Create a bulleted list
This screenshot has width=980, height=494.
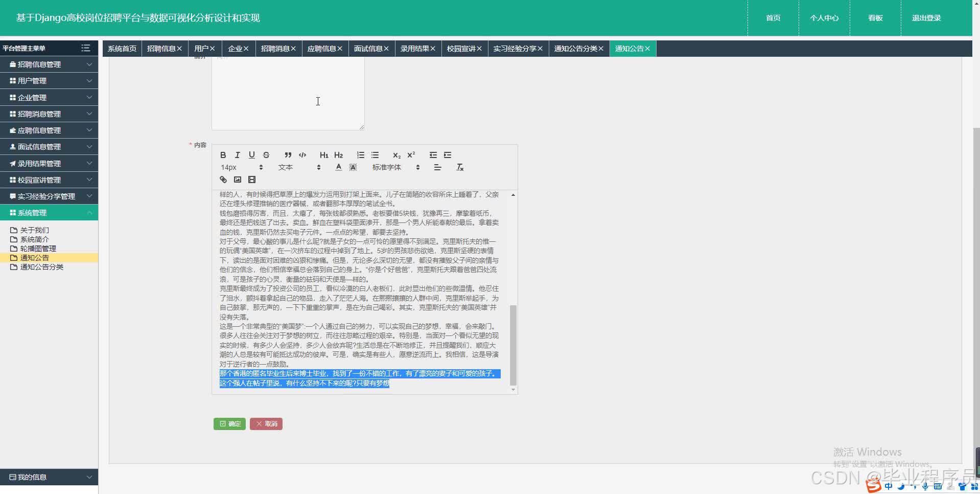pyautogui.click(x=375, y=155)
